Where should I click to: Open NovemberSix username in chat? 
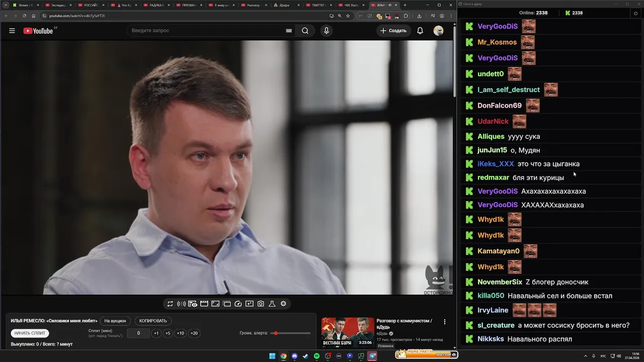(x=500, y=282)
